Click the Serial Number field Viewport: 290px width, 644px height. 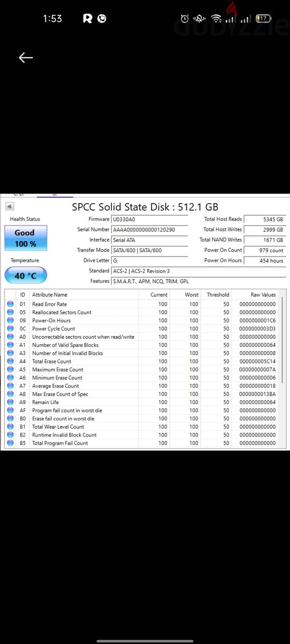point(150,229)
